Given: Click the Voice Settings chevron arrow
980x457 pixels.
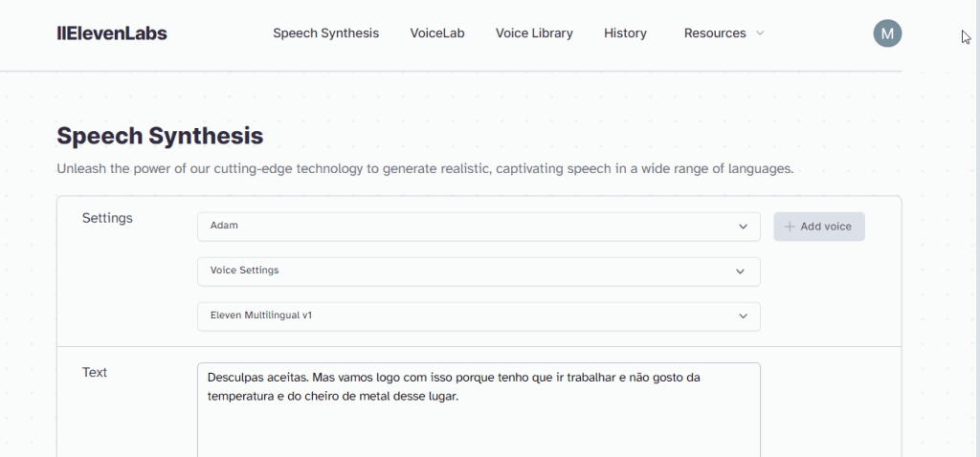Looking at the screenshot, I should (x=740, y=272).
